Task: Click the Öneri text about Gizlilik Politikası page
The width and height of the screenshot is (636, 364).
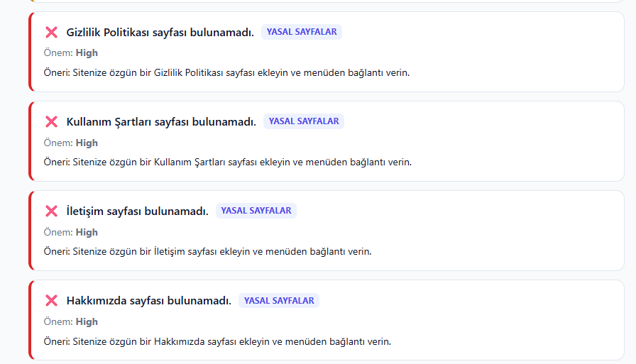Action: pyautogui.click(x=226, y=73)
